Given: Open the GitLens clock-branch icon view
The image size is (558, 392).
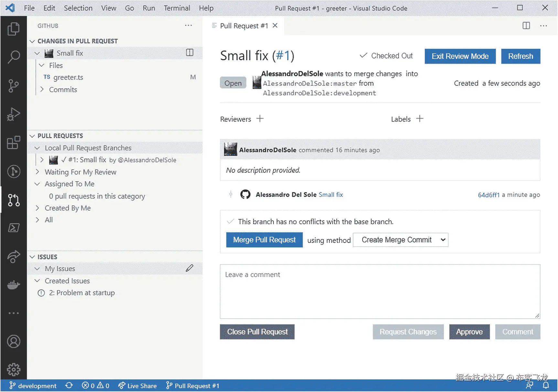Looking at the screenshot, I should point(14,171).
